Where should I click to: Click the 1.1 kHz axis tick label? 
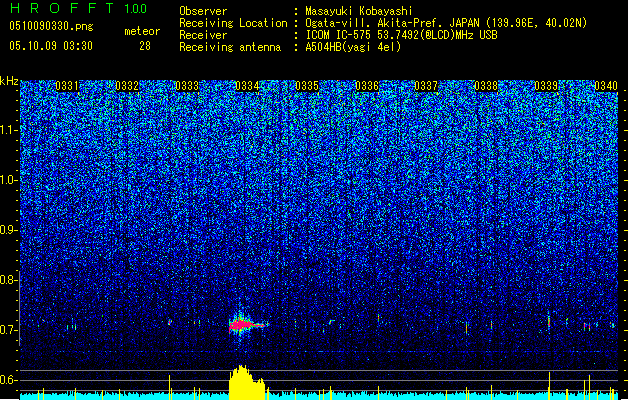(8, 130)
